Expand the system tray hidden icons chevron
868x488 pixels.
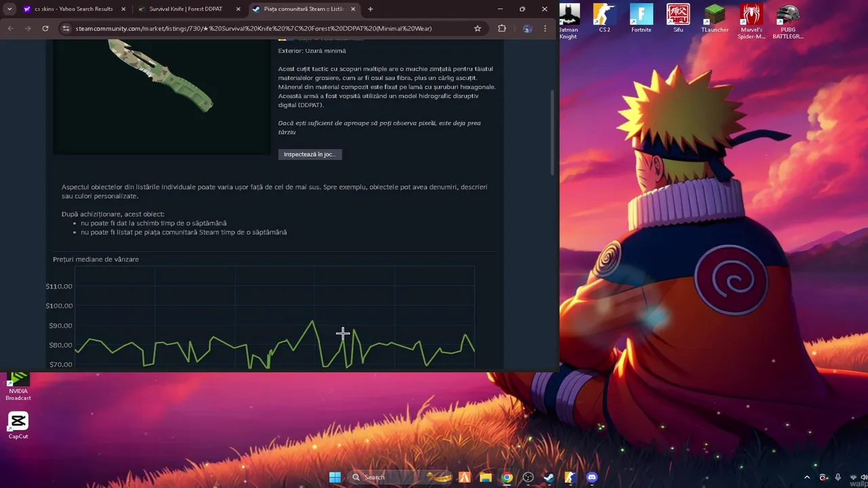807,477
